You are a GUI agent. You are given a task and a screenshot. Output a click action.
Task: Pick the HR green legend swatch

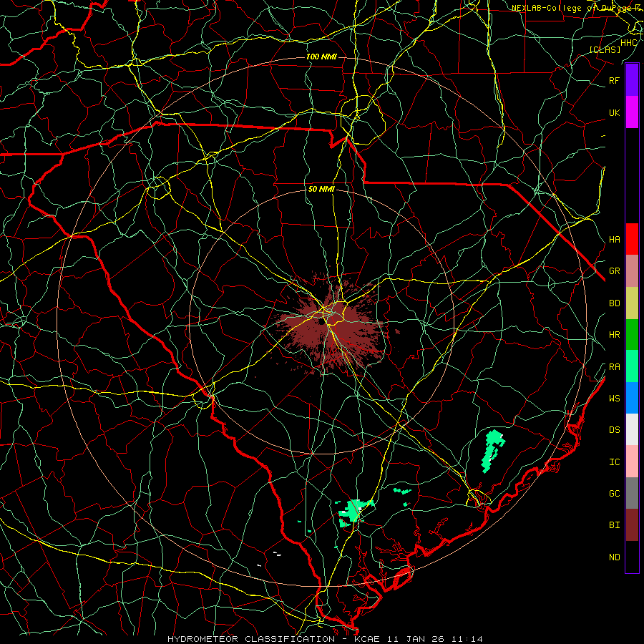[x=632, y=335]
